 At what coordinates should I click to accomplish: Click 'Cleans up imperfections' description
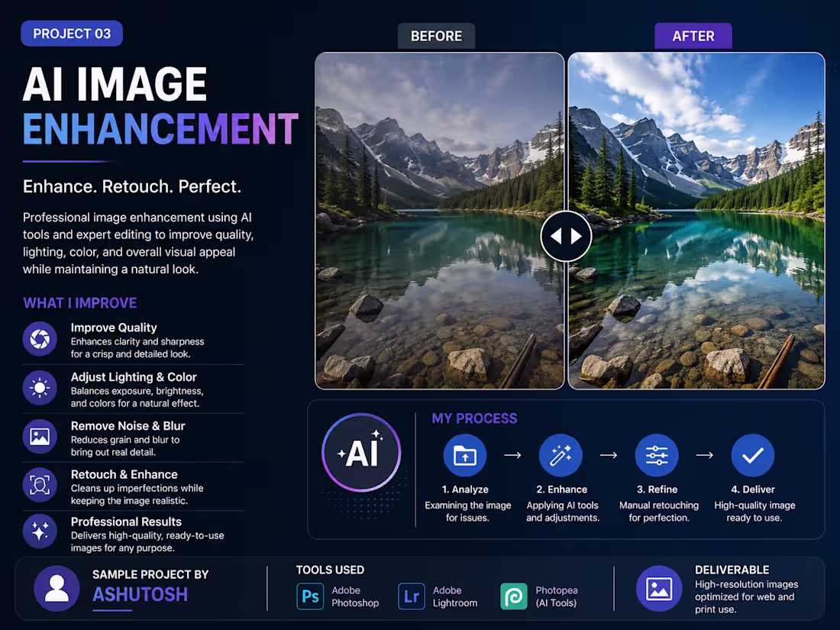[x=137, y=494]
